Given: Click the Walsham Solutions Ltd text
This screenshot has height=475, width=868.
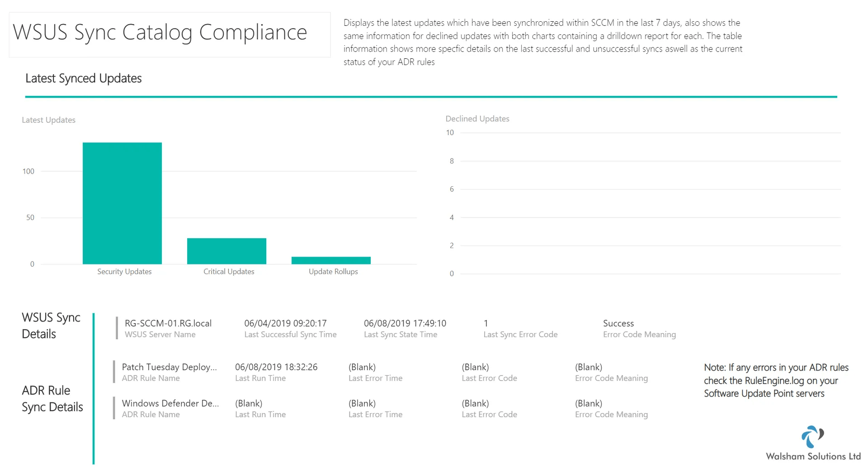Looking at the screenshot, I should pyautogui.click(x=813, y=456).
